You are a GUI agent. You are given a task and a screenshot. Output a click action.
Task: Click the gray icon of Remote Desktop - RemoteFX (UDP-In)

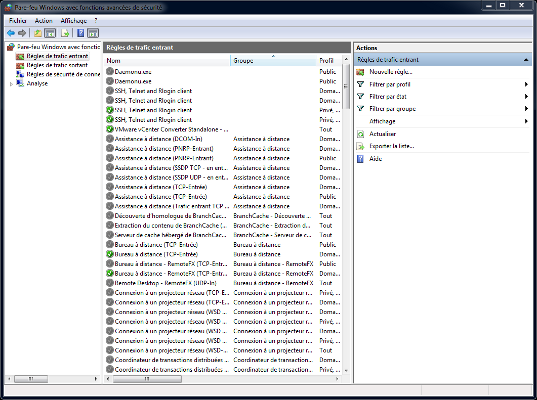pos(110,283)
